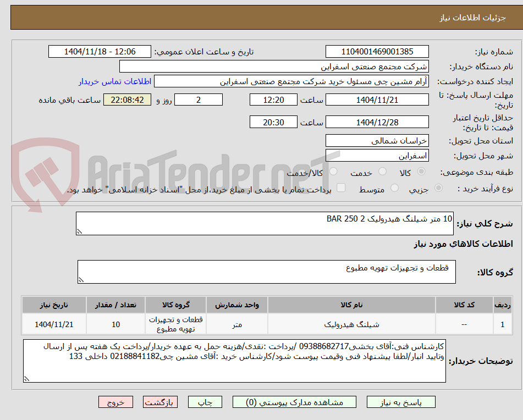This screenshot has height=420, width=523.
Task: Click the general description text area
Action: [265, 223]
